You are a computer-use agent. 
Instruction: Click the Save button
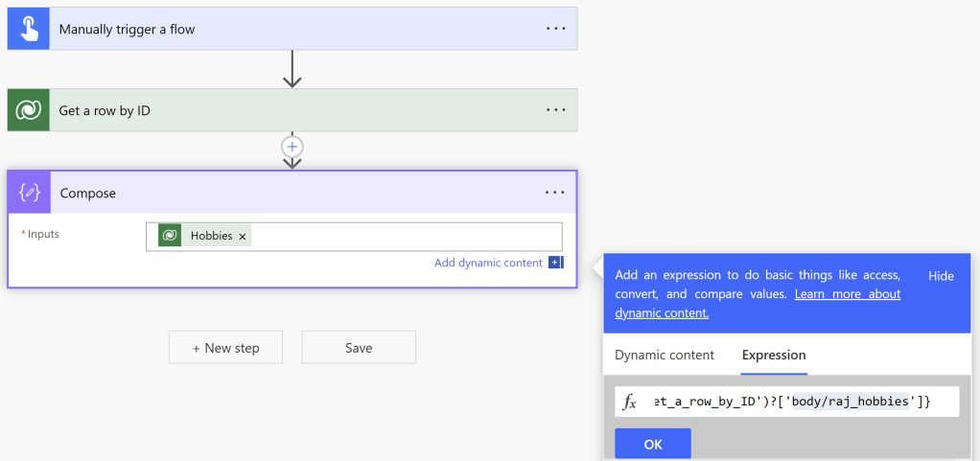pos(359,348)
